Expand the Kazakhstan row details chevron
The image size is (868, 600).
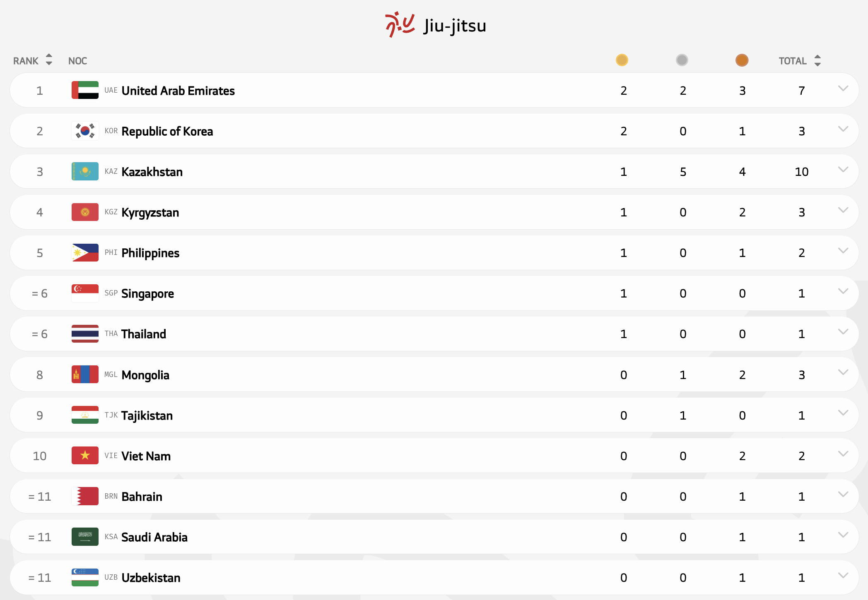(x=843, y=170)
